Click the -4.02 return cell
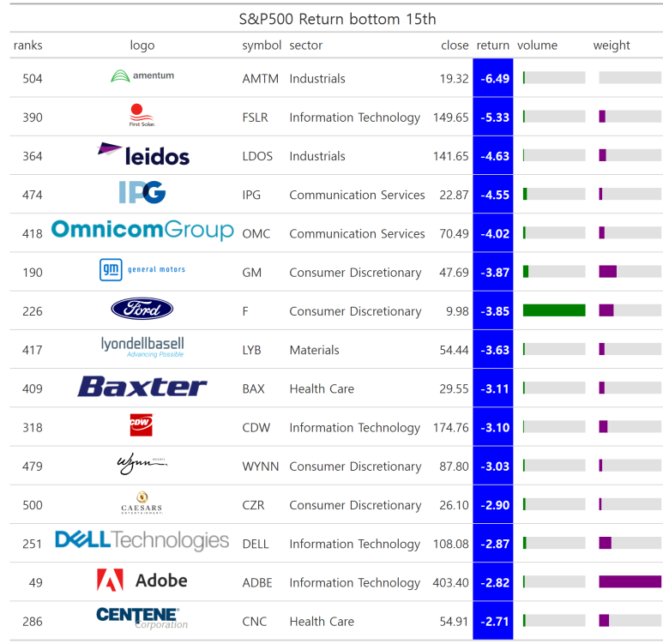Image resolution: width=663 pixels, height=644 pixels. pos(493,233)
